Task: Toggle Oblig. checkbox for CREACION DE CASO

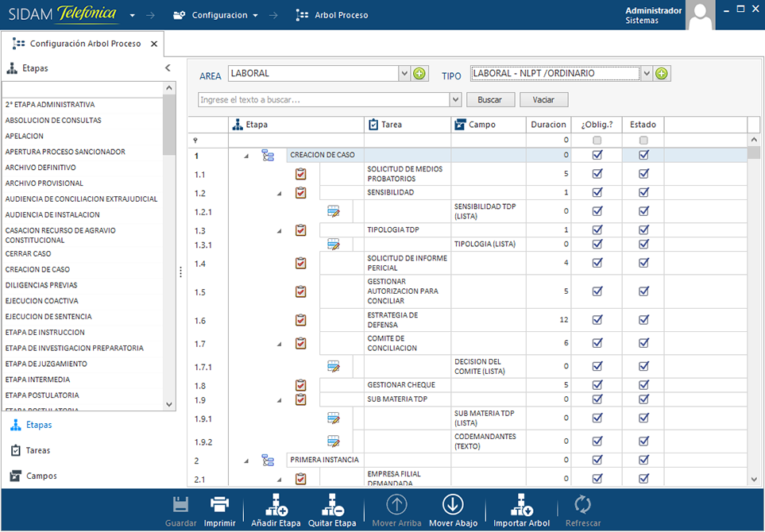Action: point(597,155)
